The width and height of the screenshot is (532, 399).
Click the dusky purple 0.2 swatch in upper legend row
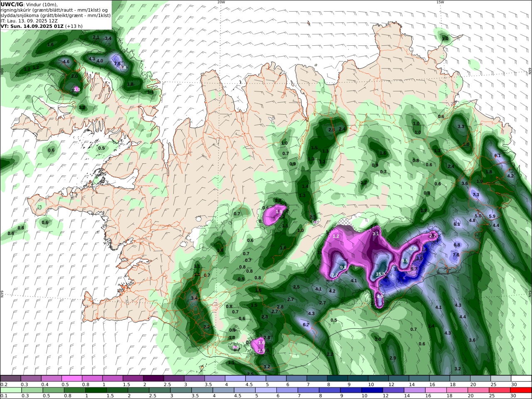click(x=11, y=379)
